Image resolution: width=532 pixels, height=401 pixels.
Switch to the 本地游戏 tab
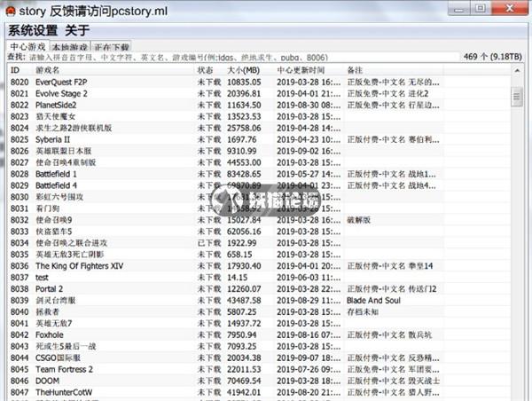click(x=69, y=46)
